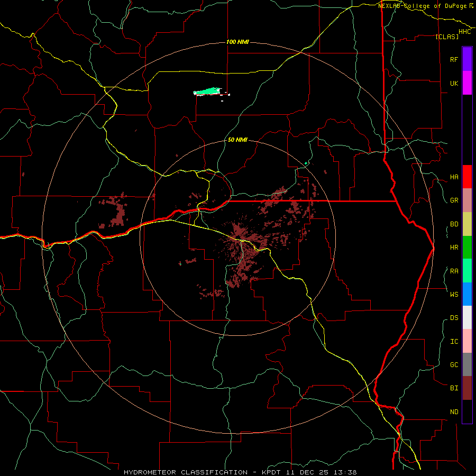This screenshot has height=476, width=476.
Task: Select the yellow BD legend color block
Action: coord(467,224)
